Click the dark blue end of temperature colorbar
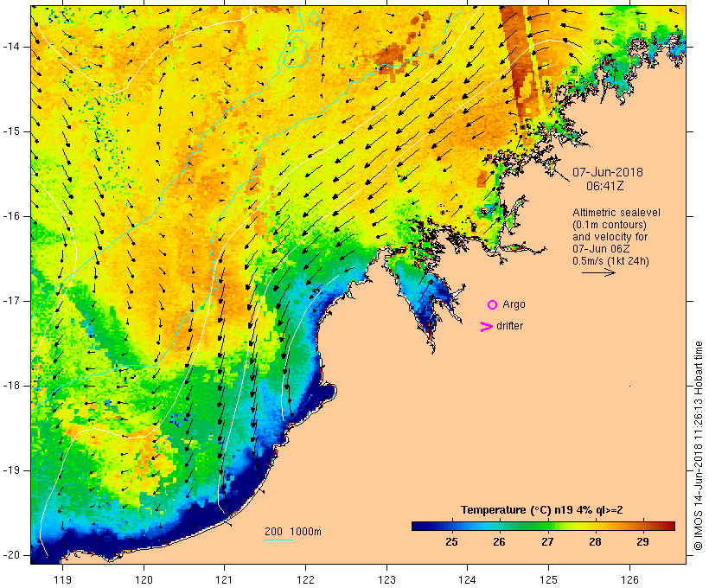This screenshot has height=588, width=709. click(x=418, y=526)
